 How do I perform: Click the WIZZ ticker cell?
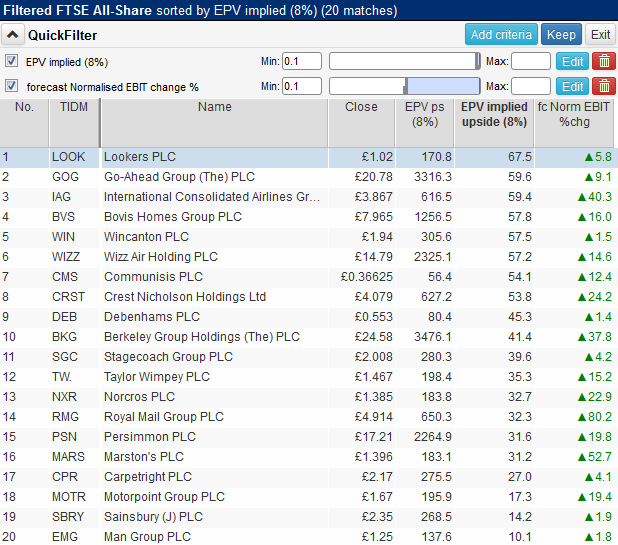(74, 257)
